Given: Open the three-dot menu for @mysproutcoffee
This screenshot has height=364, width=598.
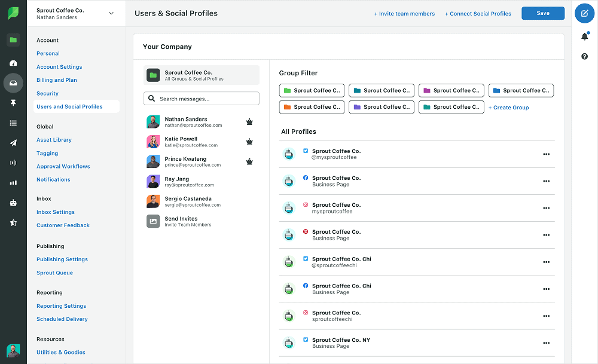Looking at the screenshot, I should click(x=546, y=154).
